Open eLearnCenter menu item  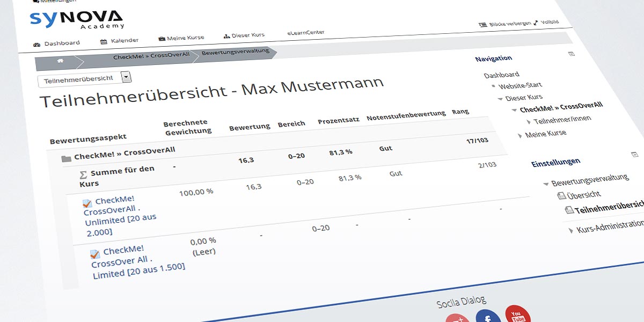(x=306, y=33)
